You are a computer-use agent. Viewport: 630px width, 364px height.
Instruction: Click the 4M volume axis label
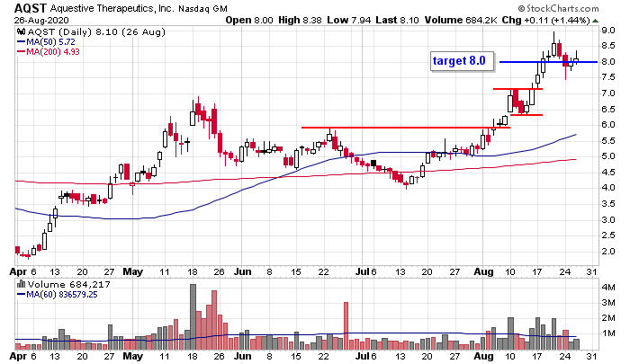tap(608, 288)
